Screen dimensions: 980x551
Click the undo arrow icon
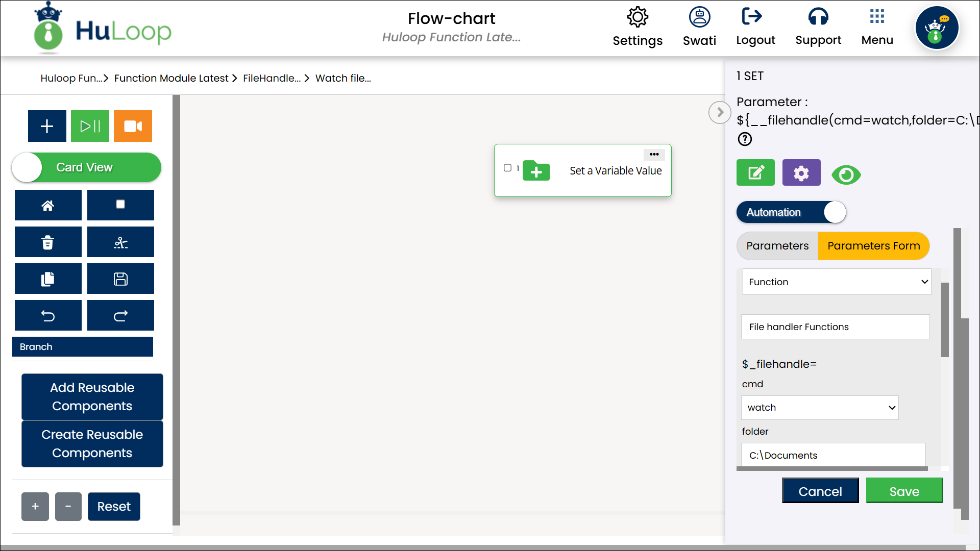point(48,316)
